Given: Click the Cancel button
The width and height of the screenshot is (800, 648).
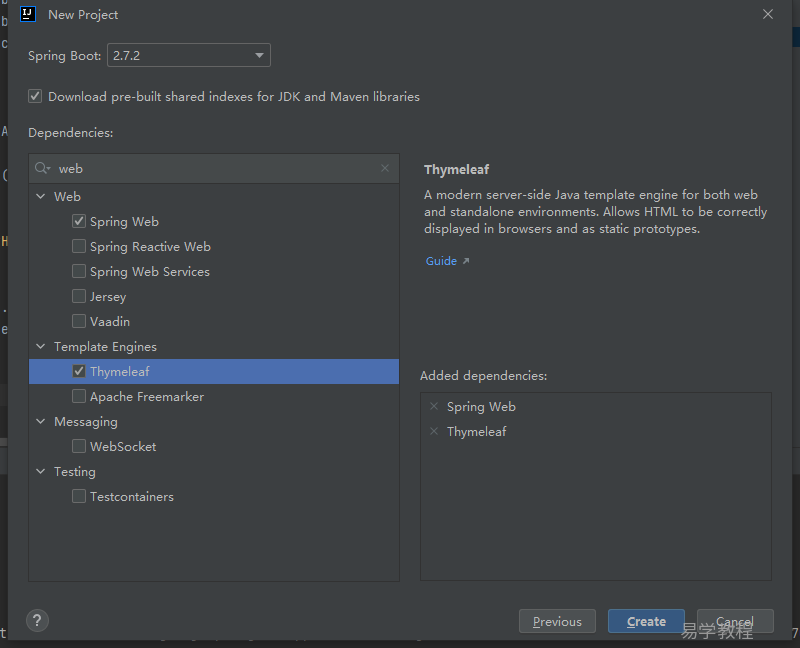Looking at the screenshot, I should pos(735,621).
